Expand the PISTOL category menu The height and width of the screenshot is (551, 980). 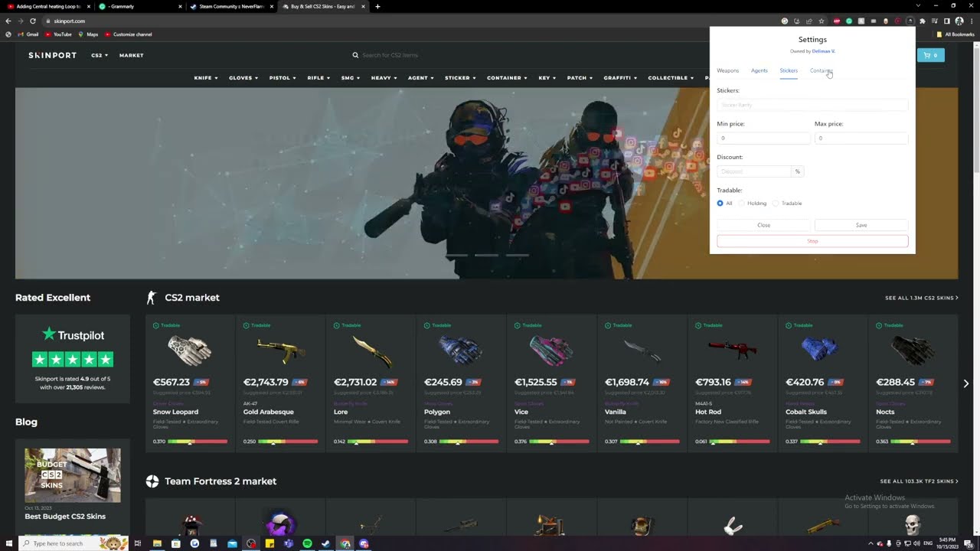[x=282, y=78]
